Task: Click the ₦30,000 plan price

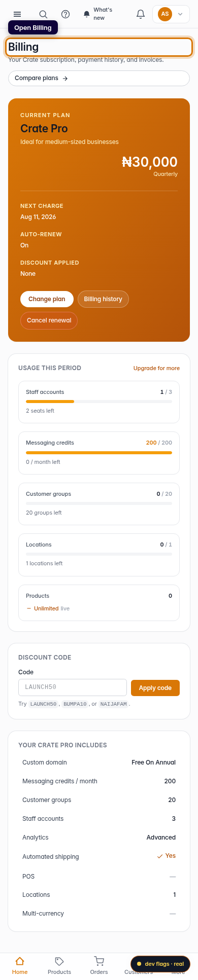Action: tap(150, 162)
